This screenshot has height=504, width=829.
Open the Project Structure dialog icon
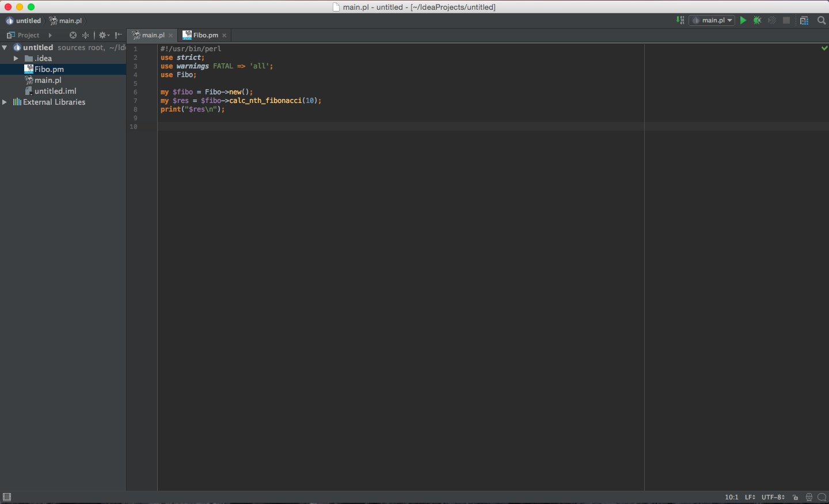804,20
